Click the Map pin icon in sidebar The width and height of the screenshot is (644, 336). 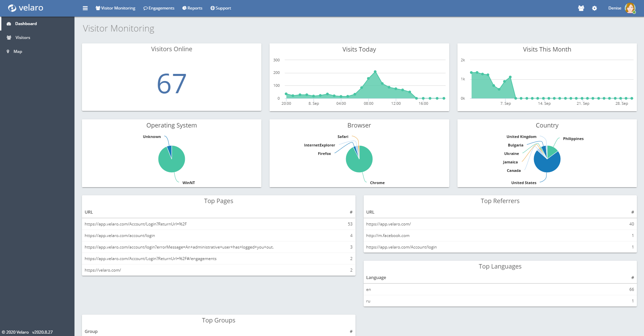8,52
